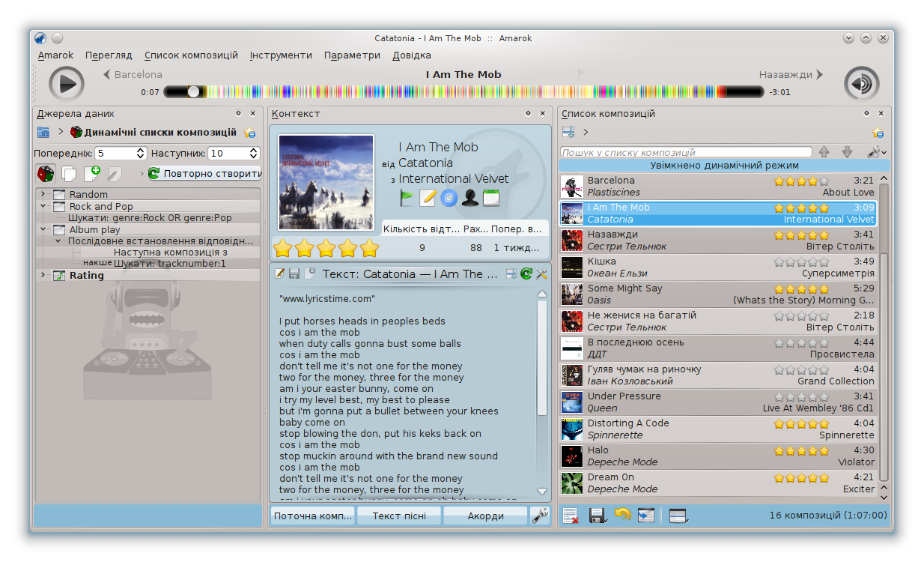
Task: Open the playlist bookmarks star icon
Action: (878, 133)
